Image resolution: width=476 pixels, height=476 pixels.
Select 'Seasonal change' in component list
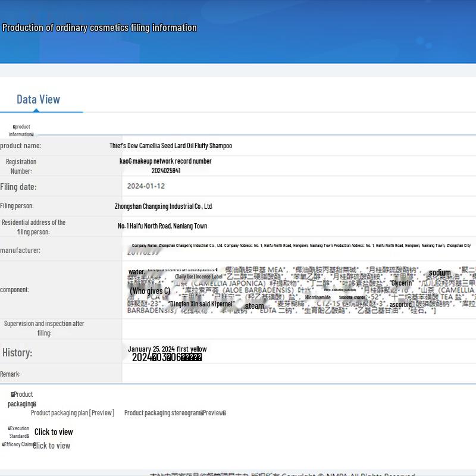coord(352,297)
